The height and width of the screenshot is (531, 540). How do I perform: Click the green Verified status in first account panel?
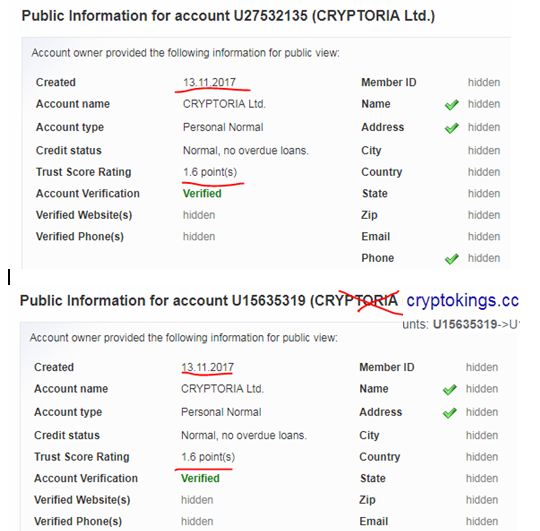click(202, 194)
